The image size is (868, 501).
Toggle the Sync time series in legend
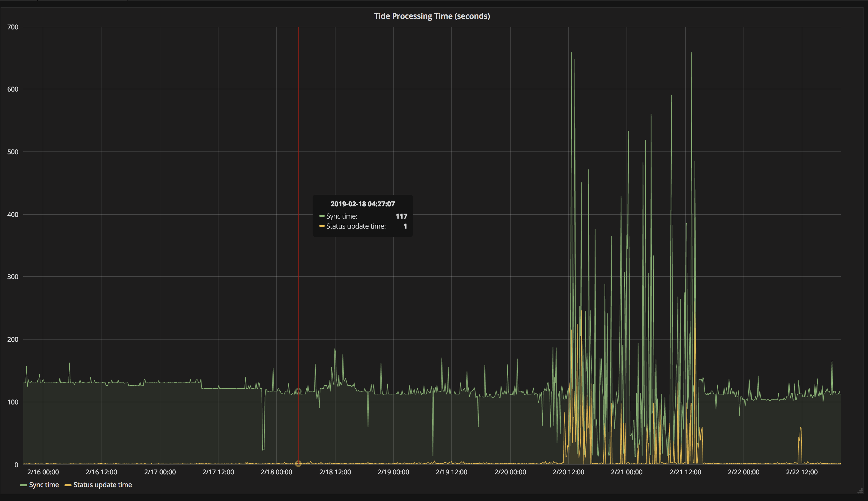pos(44,485)
